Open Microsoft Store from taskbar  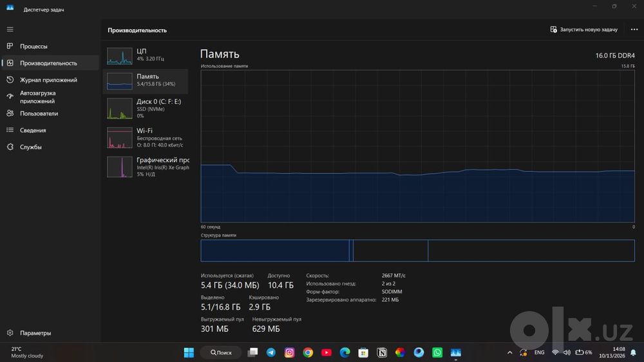pos(363,352)
